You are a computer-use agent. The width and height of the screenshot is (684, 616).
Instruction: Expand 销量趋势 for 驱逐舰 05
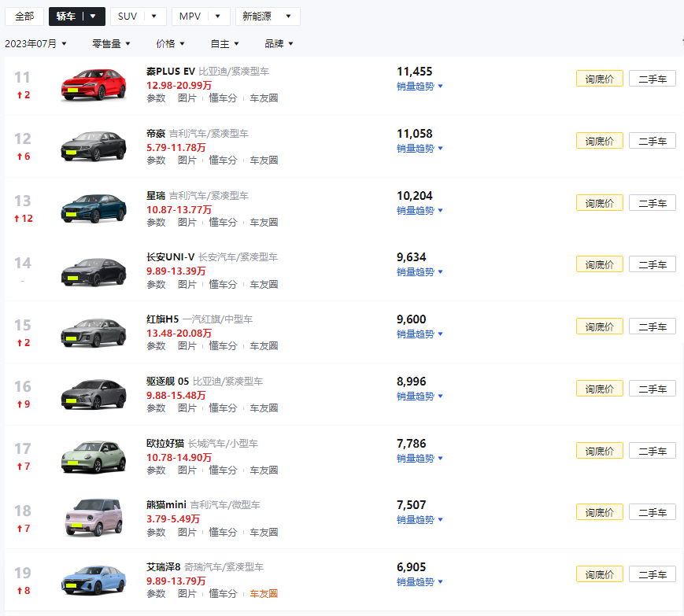[420, 397]
